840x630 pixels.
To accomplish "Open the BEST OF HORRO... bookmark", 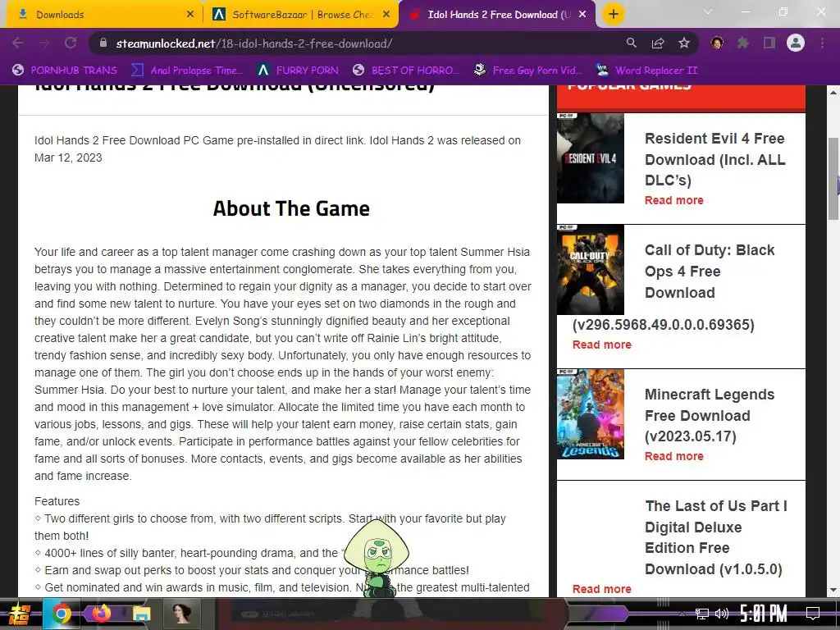I will tap(406, 71).
